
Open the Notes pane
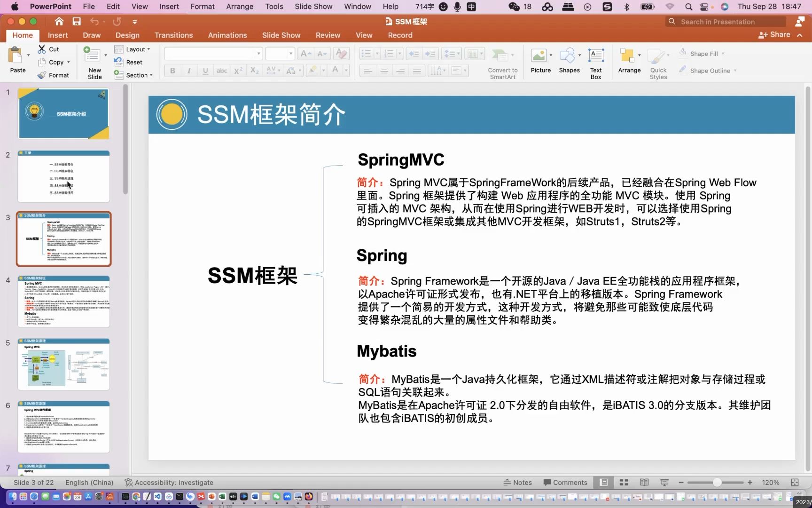click(517, 482)
